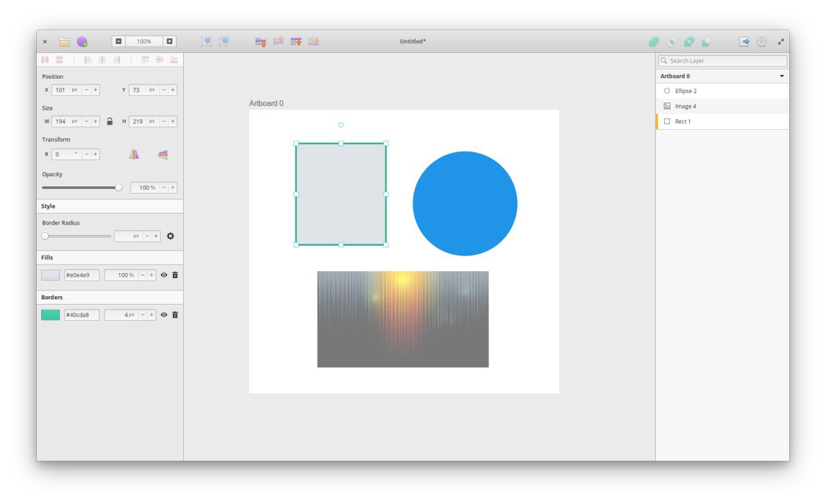Click the distribute vertically icon

(x=59, y=59)
